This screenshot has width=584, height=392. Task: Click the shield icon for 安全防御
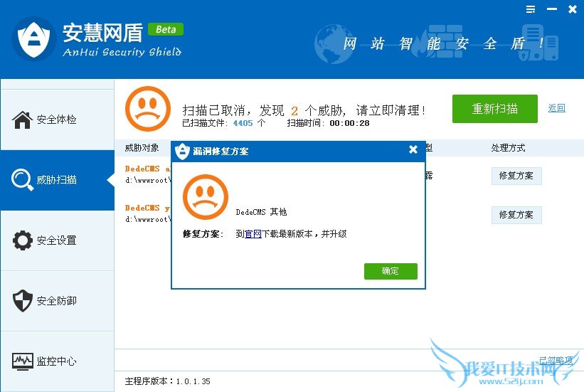pyautogui.click(x=22, y=301)
